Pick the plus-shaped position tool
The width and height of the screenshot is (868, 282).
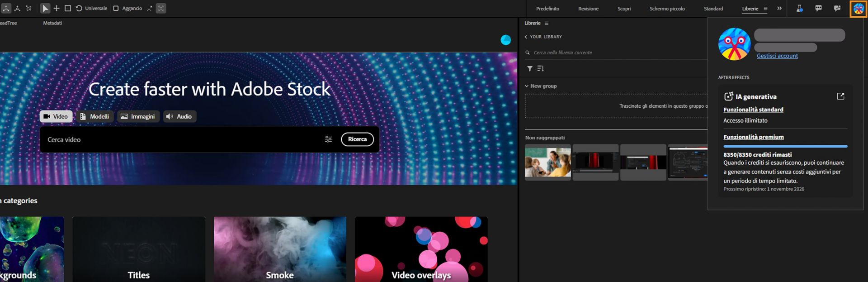pos(57,8)
